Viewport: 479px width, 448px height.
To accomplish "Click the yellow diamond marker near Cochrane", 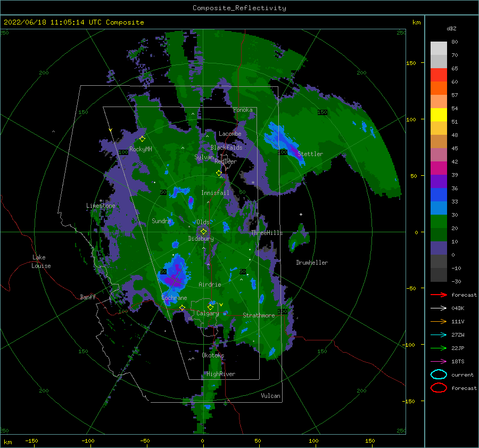I will point(182,308).
